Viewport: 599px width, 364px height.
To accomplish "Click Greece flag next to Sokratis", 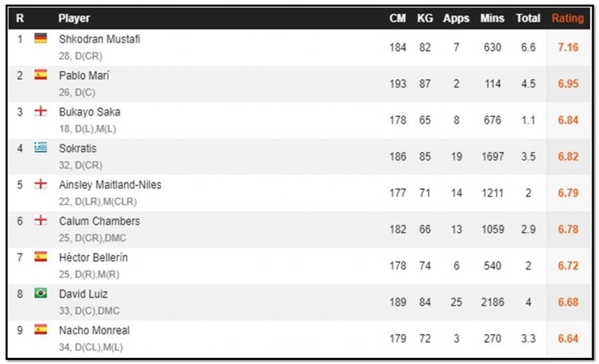I will coord(41,148).
